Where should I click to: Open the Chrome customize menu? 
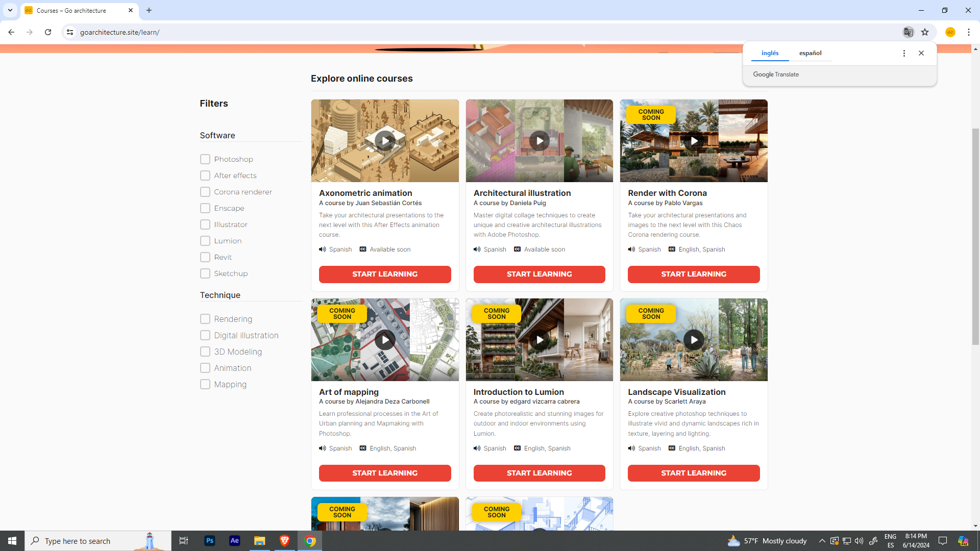pos(968,32)
